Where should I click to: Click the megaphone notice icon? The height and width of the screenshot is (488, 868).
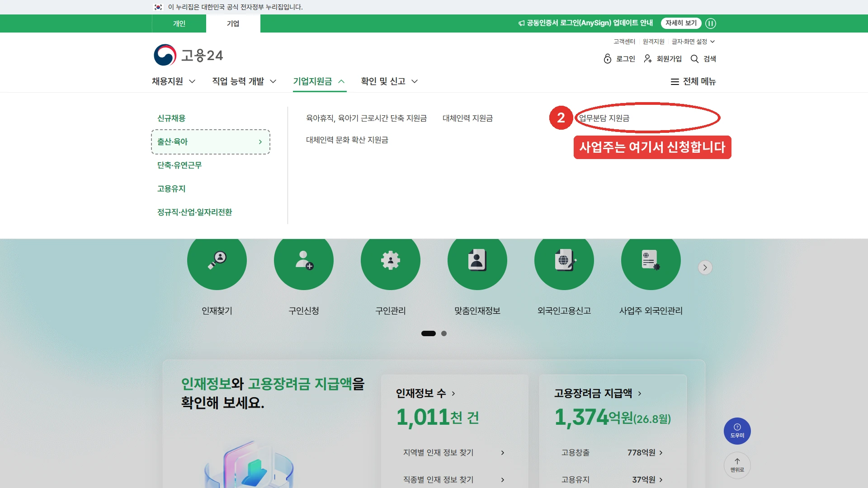coord(521,23)
